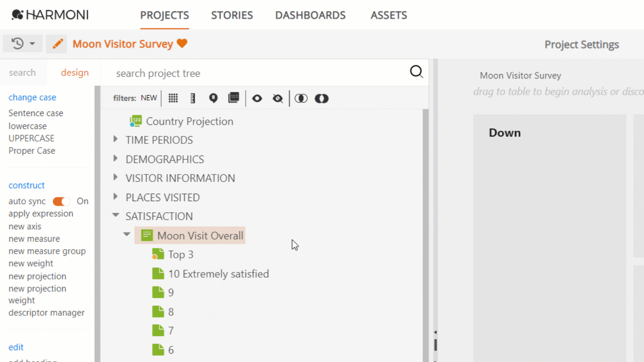Toggle the hidden items crossed-eye filter
Image resolution: width=644 pixels, height=362 pixels.
(278, 98)
